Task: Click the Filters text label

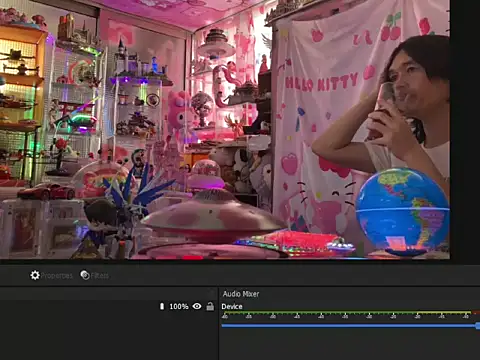Action: point(100,276)
